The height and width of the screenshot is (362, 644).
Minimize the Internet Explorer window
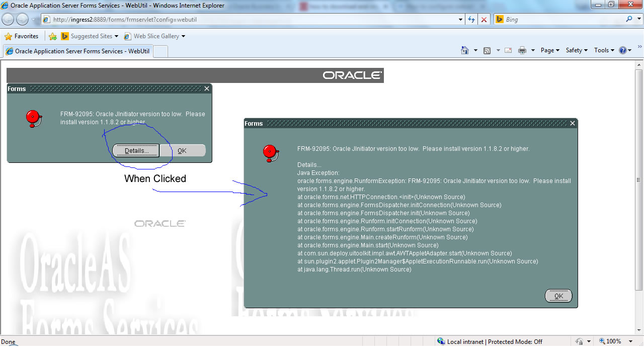coord(598,5)
